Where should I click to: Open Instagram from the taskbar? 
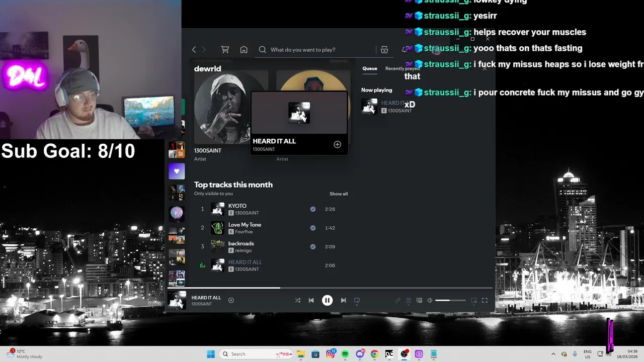(330, 354)
